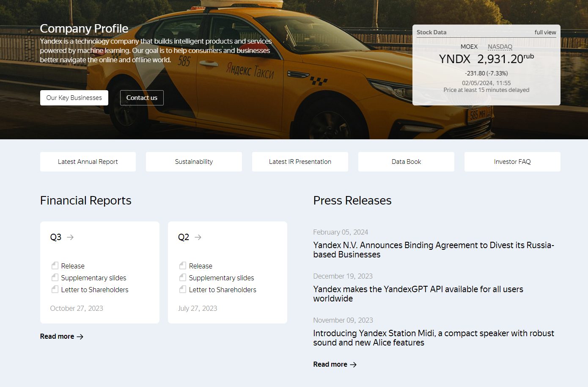Open YandexGPT API press release
This screenshot has width=588, height=387.
[x=418, y=294]
